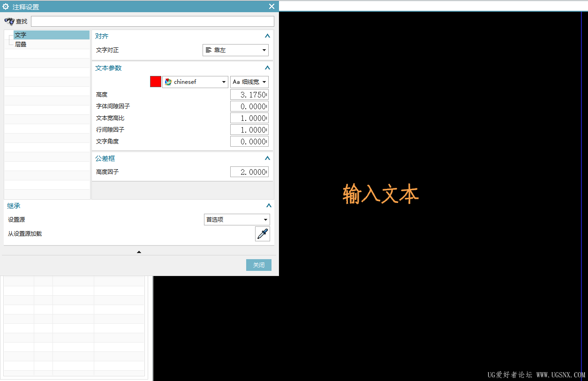Viewport: 588px width, 381px height.
Task: Click the upward arrow at the dialog bottom
Action: [x=139, y=252]
